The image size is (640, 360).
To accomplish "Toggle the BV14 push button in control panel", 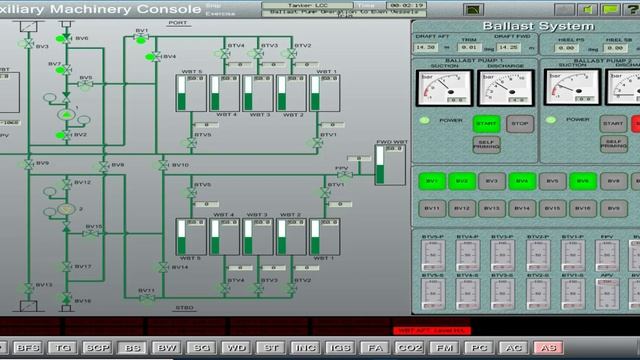I will pos(522,208).
